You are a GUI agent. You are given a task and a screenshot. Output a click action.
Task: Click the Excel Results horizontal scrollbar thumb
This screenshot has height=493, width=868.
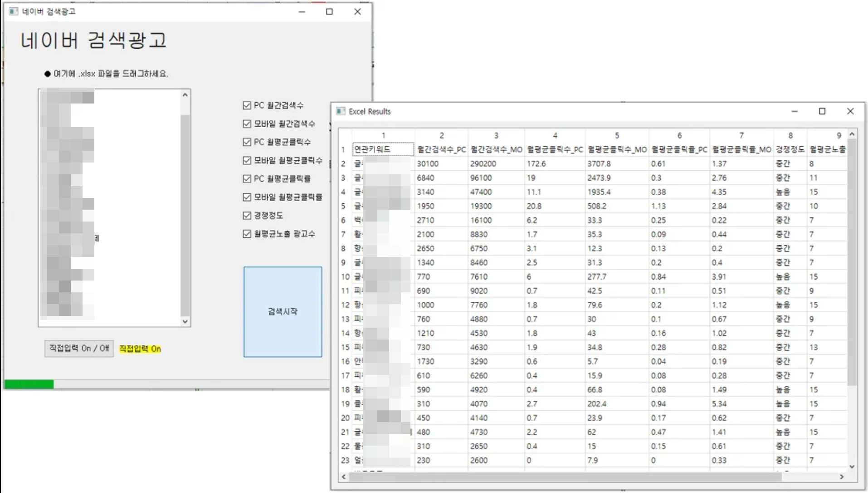[x=566, y=477]
